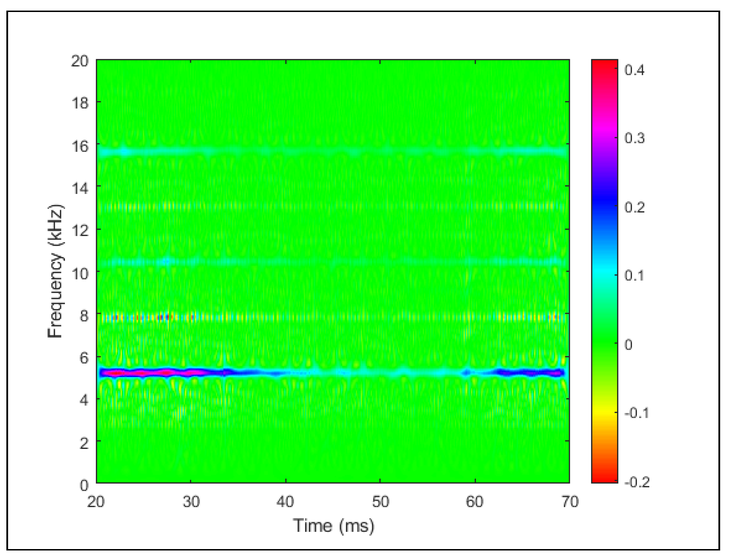729x560 pixels.
Task: Click the x-axis tick label 70
Action: 570,501
